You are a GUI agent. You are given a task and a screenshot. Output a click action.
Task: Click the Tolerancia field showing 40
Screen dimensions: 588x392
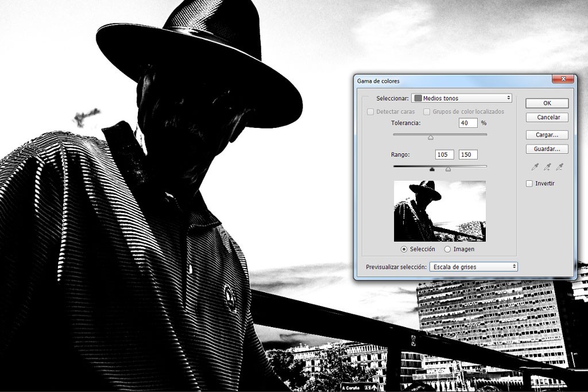pos(468,123)
